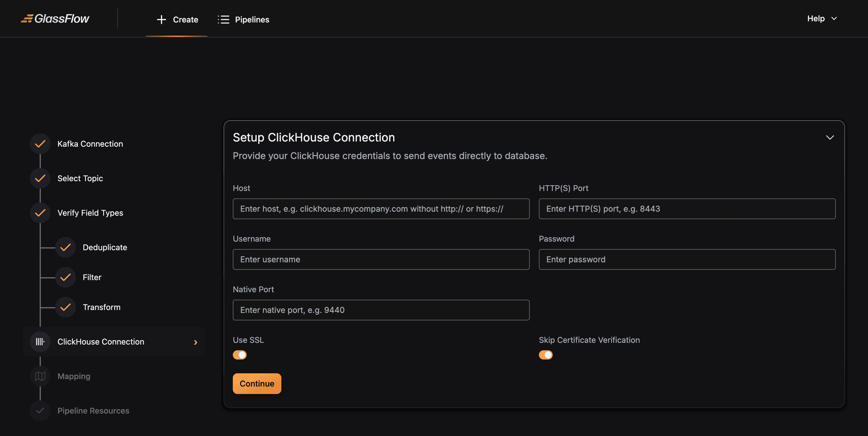
Task: Click the Continue button
Action: click(x=257, y=383)
